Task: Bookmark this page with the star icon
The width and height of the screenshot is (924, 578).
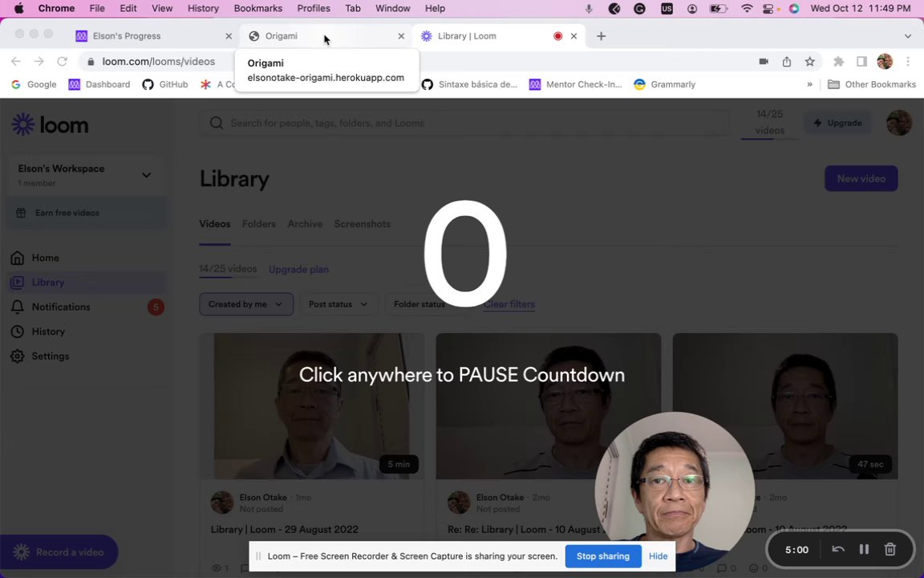Action: pos(809,61)
